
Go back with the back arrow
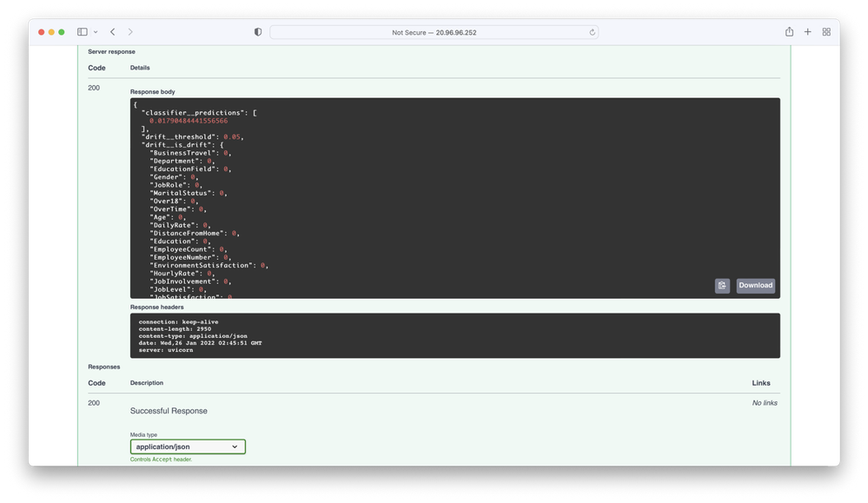pyautogui.click(x=112, y=32)
